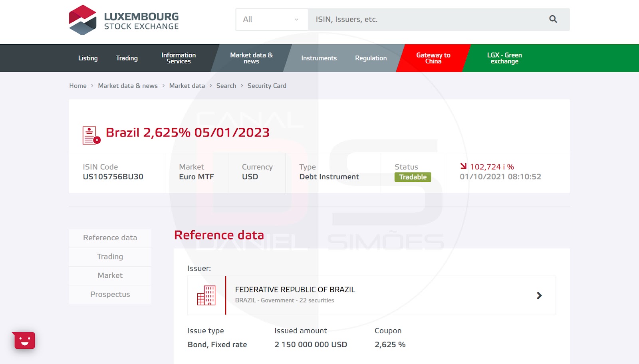Open the Listing menu
Viewport: 639px width, 364px height.
coord(88,58)
